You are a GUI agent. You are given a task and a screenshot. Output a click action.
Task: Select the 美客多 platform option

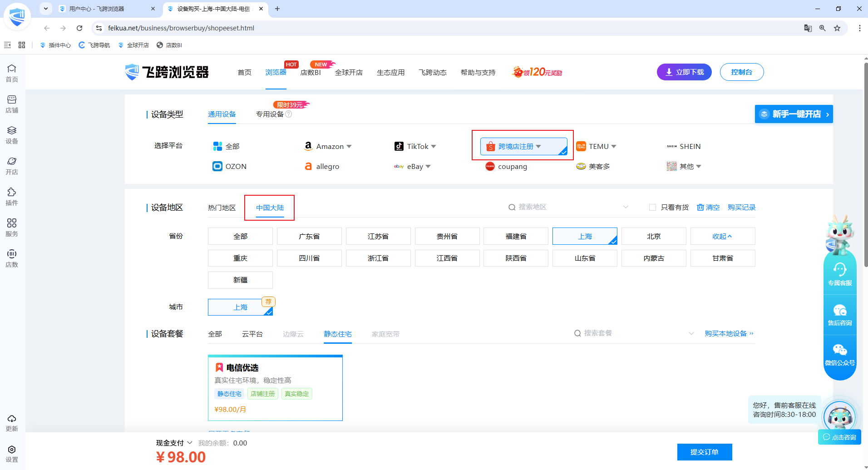click(x=593, y=166)
